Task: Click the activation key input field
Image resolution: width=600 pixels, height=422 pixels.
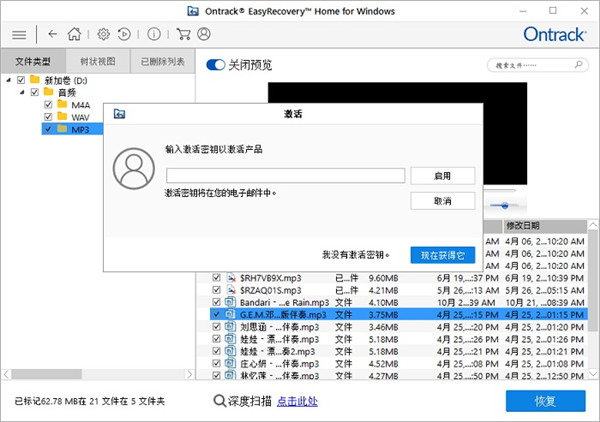Action: tap(285, 176)
